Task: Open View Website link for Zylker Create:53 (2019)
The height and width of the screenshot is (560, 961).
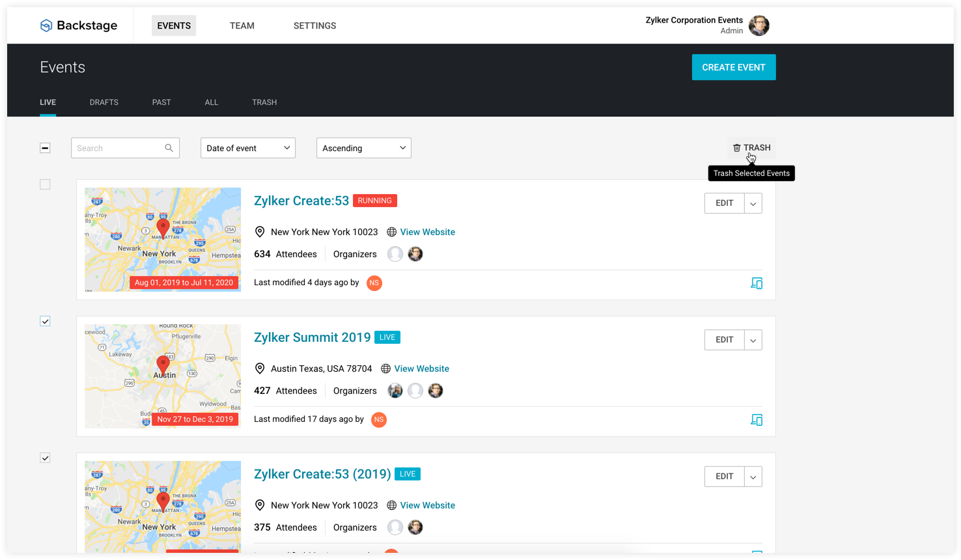Action: click(428, 505)
